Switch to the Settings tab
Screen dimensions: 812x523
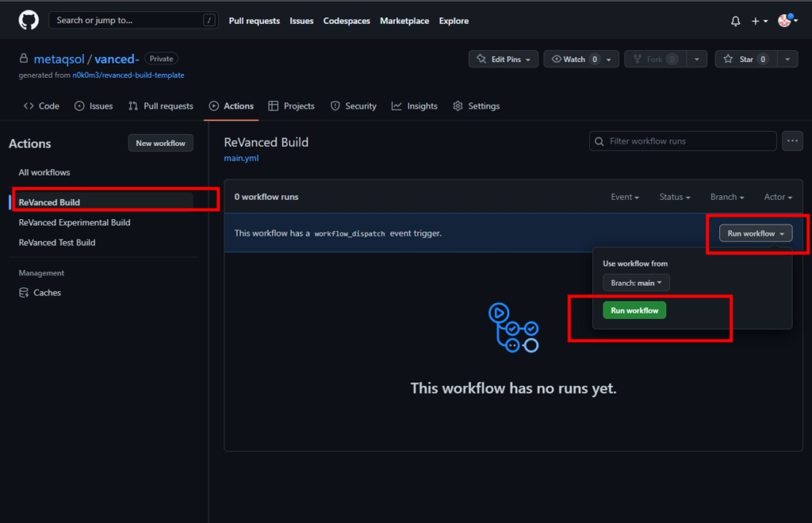click(x=476, y=106)
